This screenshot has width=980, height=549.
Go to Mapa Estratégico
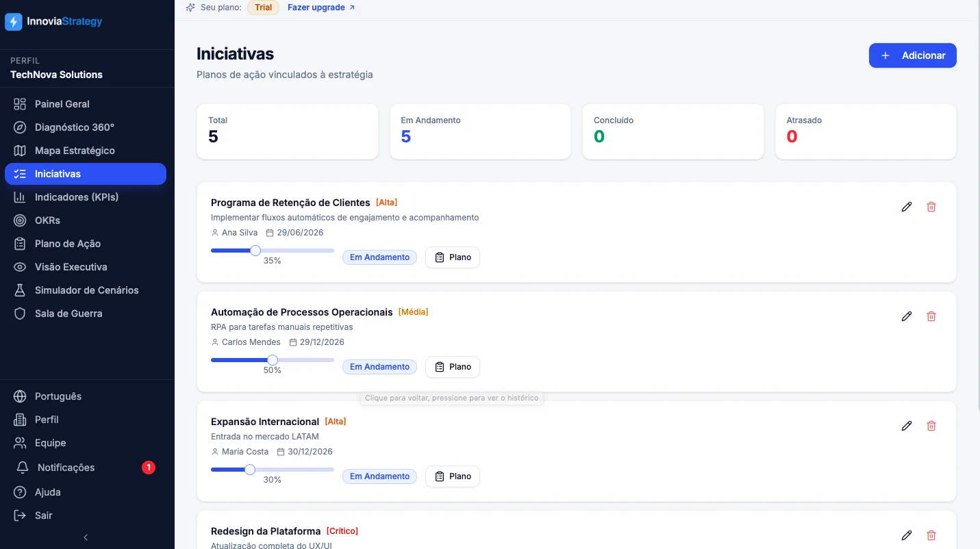[x=86, y=151]
